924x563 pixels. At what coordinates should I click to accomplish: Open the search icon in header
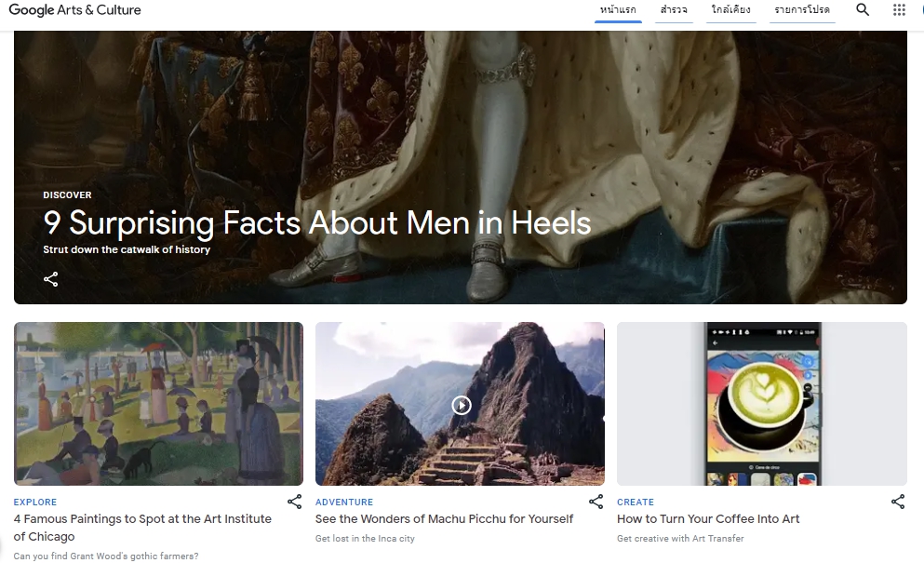863,9
